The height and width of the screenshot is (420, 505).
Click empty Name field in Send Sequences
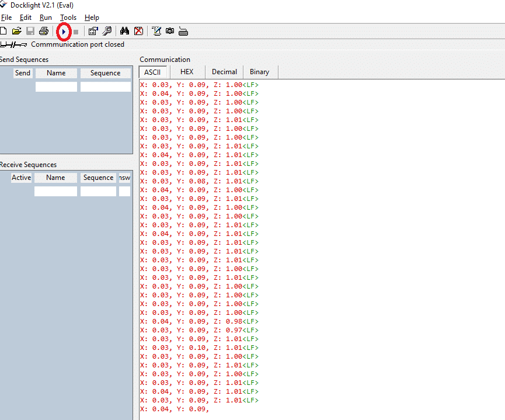56,86
